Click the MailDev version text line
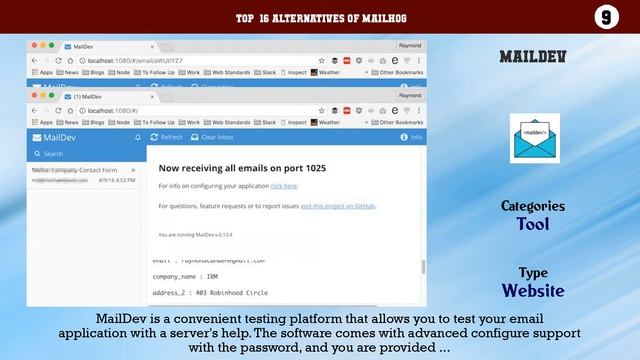640x360 pixels. 195,235
